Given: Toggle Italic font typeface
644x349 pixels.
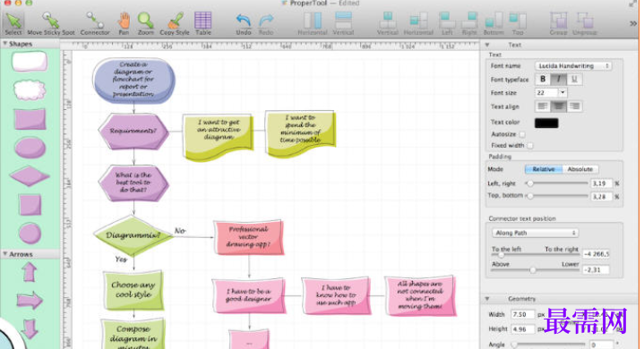Looking at the screenshot, I should pyautogui.click(x=558, y=79).
